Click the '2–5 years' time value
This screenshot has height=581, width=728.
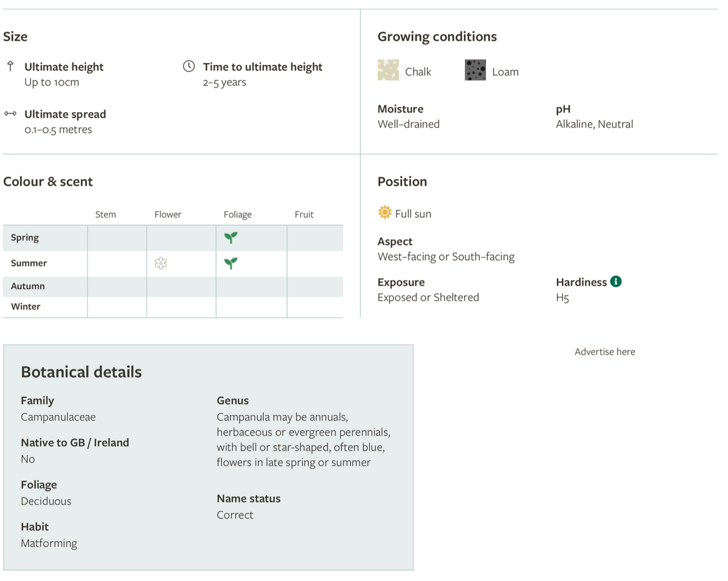click(x=224, y=82)
